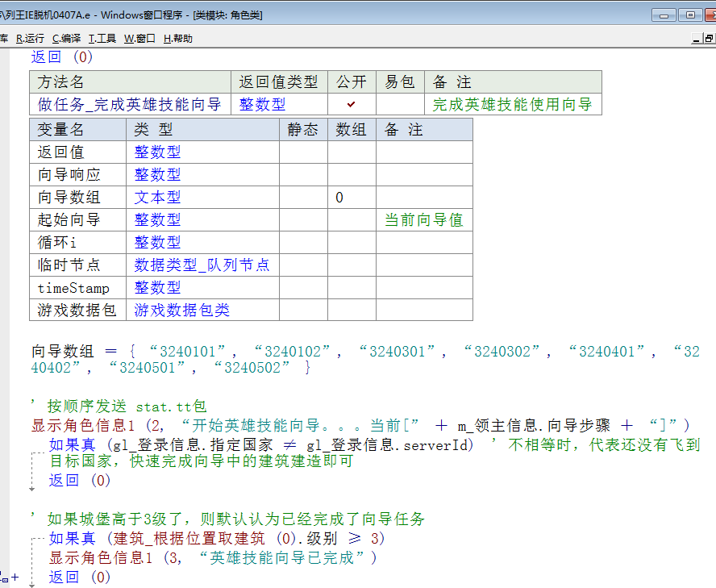Toggle the 易包 cell of the method row
The width and height of the screenshot is (716, 588).
(400, 104)
